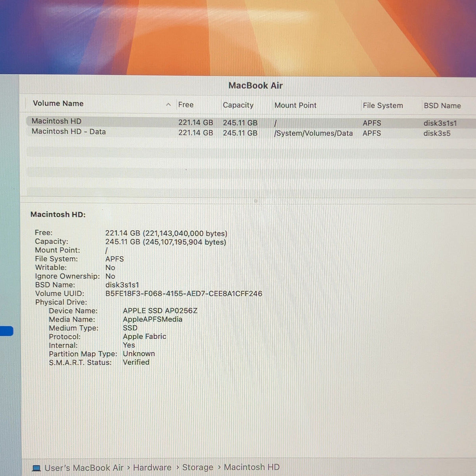Click the BSD Name column header
The image size is (476, 476).
click(442, 106)
